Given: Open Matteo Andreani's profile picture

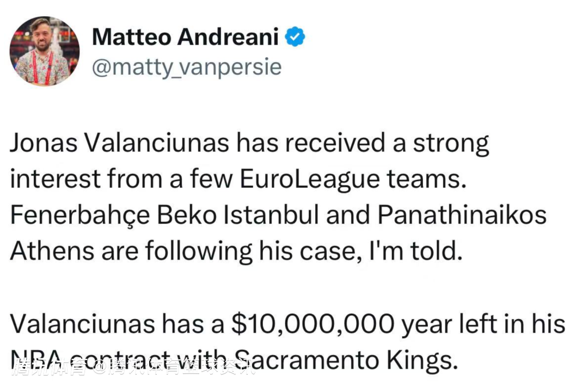Looking at the screenshot, I should [x=45, y=51].
